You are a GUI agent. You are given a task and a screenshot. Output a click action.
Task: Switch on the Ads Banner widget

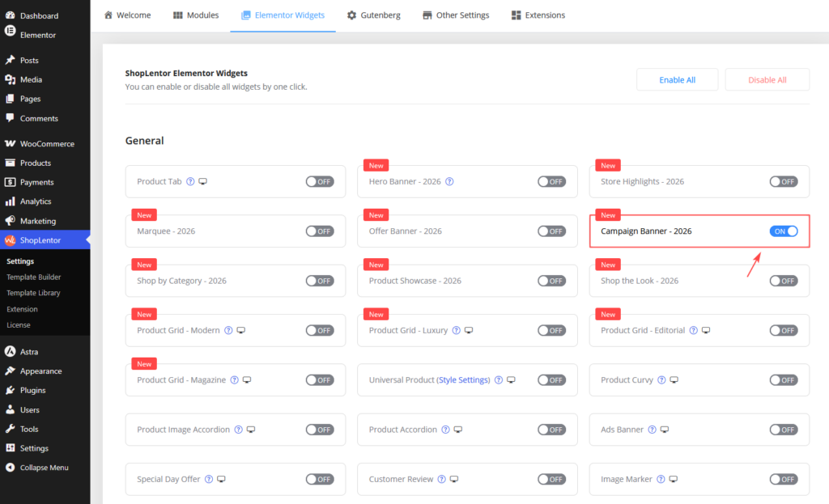click(x=784, y=430)
